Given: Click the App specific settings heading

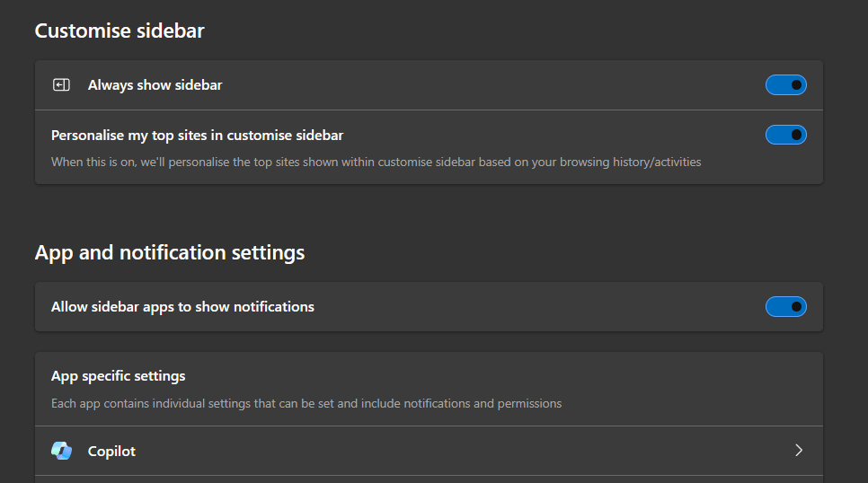Looking at the screenshot, I should [x=119, y=376].
